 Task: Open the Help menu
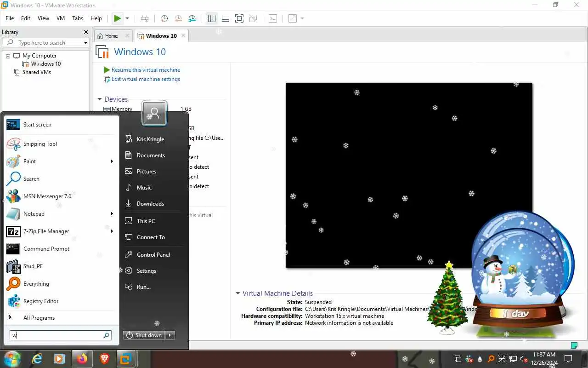96,18
